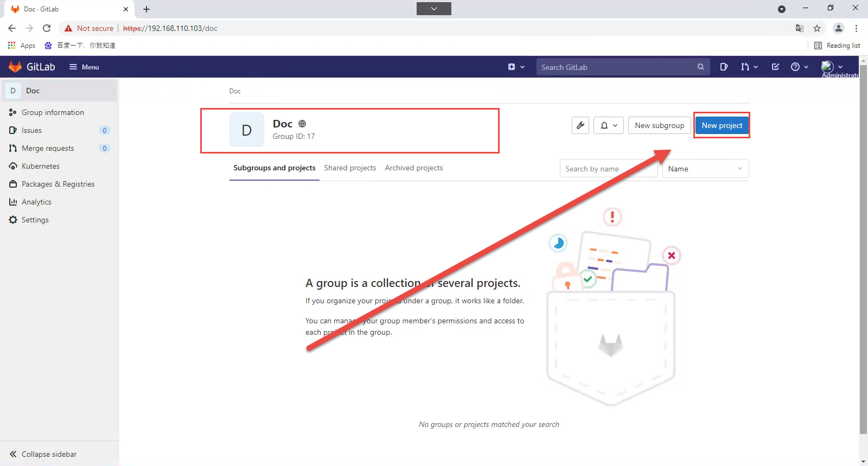
Task: Open the Baidu bookmark
Action: click(80, 46)
